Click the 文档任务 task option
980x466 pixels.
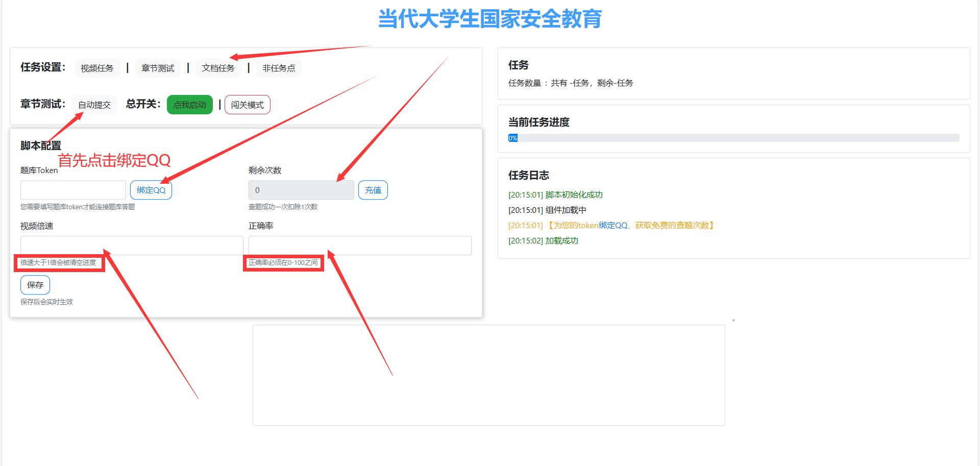click(218, 67)
